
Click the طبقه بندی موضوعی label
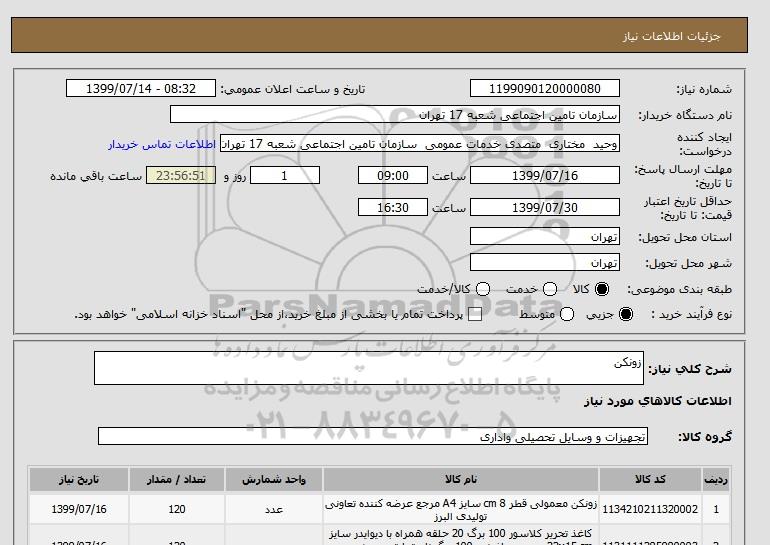click(680, 290)
